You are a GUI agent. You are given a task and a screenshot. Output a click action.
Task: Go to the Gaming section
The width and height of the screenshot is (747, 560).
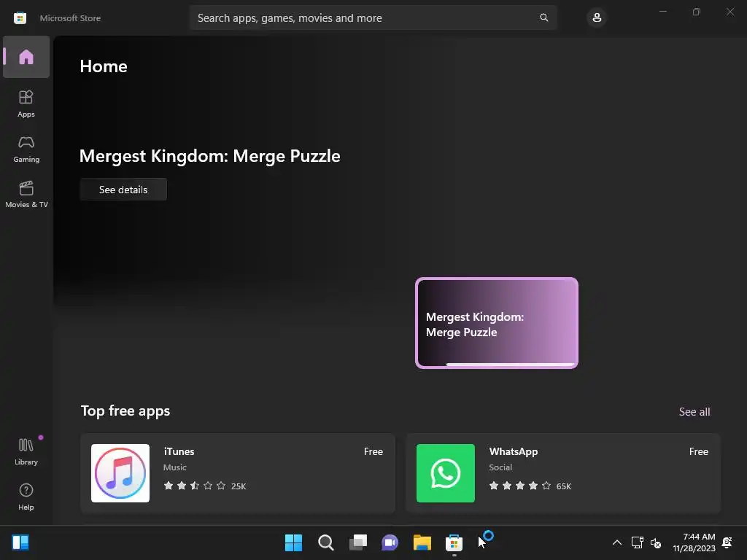26,149
